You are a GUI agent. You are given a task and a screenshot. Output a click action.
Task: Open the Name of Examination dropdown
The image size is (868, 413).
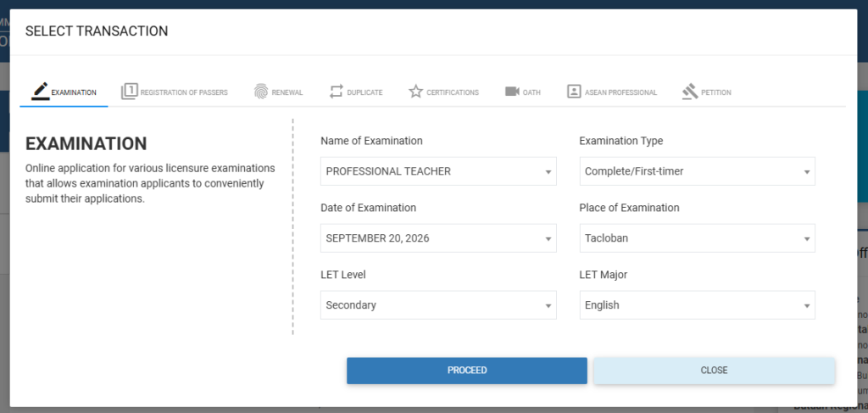[438, 171]
